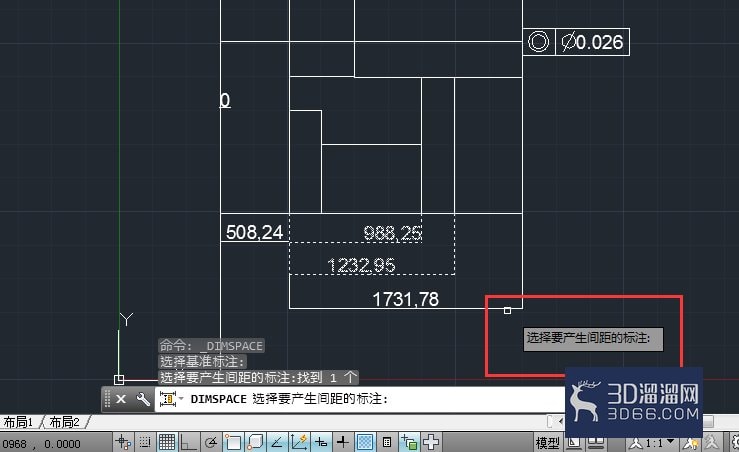Select the 508,24 dimension text
The width and height of the screenshot is (739, 452).
[254, 232]
